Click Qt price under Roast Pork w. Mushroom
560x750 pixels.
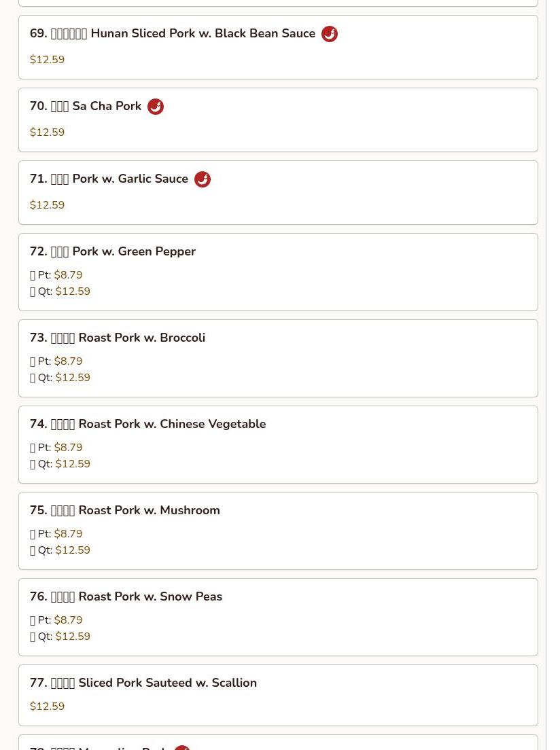(73, 550)
